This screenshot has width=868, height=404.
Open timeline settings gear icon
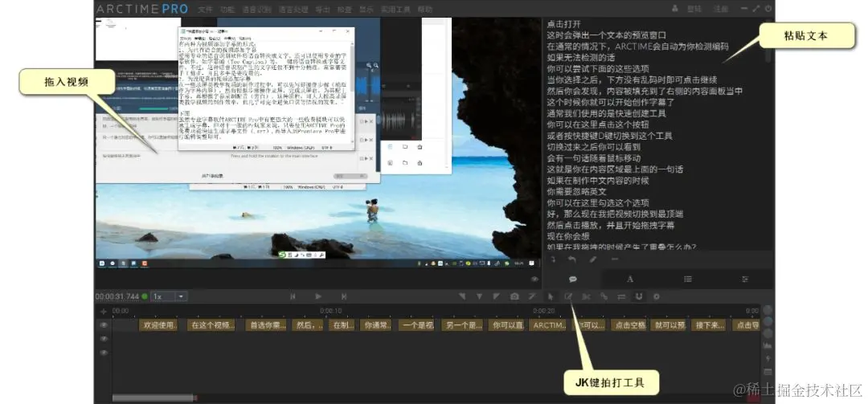tap(657, 296)
